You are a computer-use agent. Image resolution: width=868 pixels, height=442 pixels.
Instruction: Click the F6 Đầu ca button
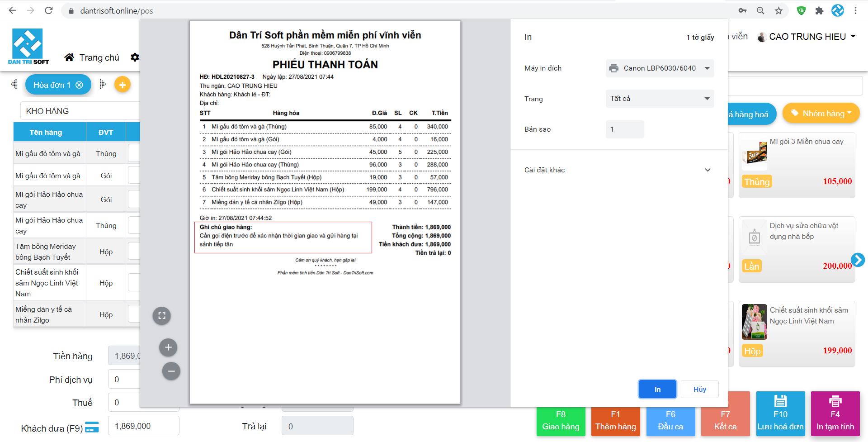click(670, 421)
